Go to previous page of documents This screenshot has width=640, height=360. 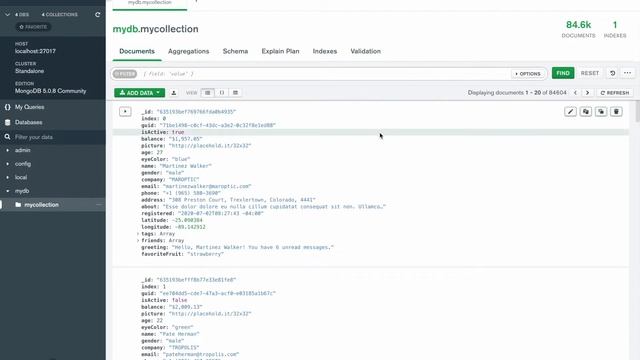(x=576, y=93)
